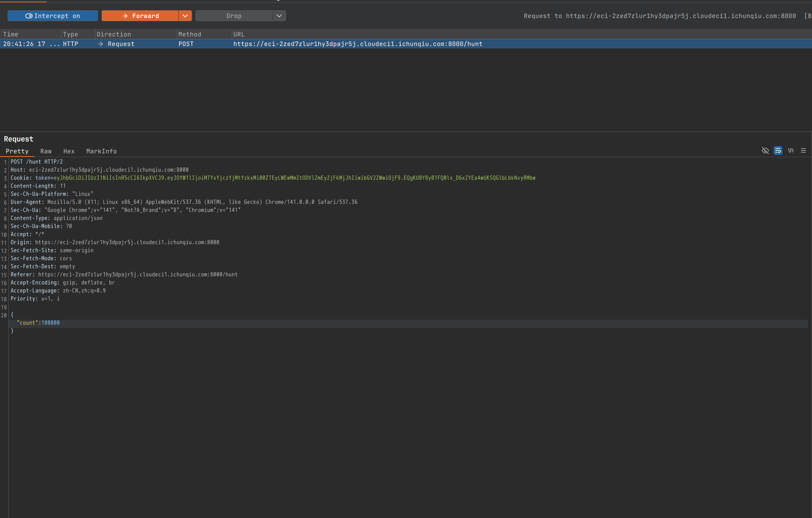Image resolution: width=812 pixels, height=518 pixels.
Task: Click the request direction arrow icon in row
Action: [100, 44]
